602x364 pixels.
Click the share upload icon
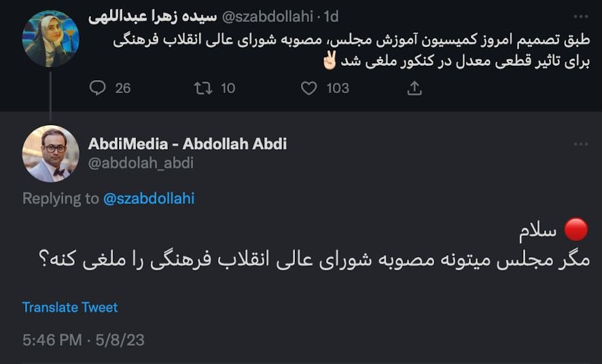(414, 88)
